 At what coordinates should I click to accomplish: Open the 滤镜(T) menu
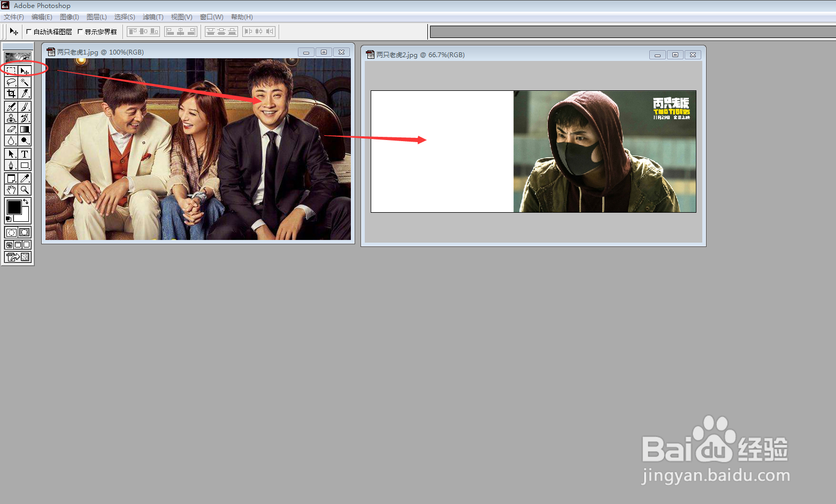tap(153, 17)
